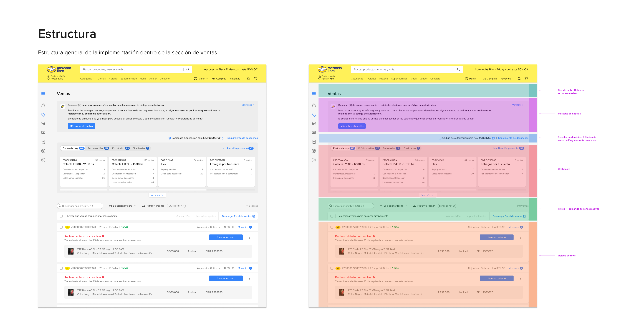Expand 'Ver más' under dashboard cards, left mockup
The image size is (644, 335).
pyautogui.click(x=157, y=195)
